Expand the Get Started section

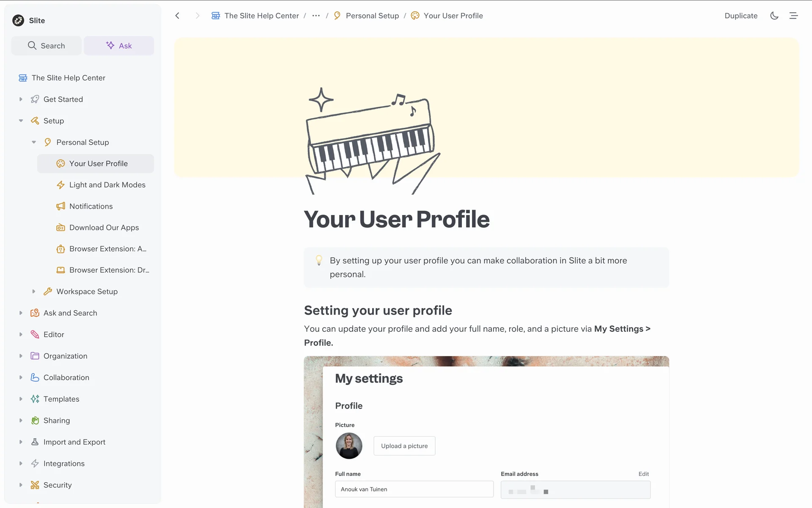point(21,99)
